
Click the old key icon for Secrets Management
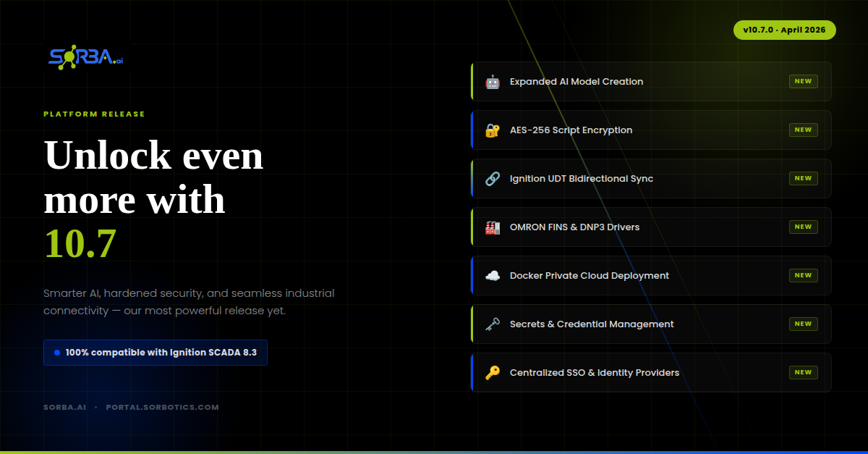pyautogui.click(x=493, y=324)
